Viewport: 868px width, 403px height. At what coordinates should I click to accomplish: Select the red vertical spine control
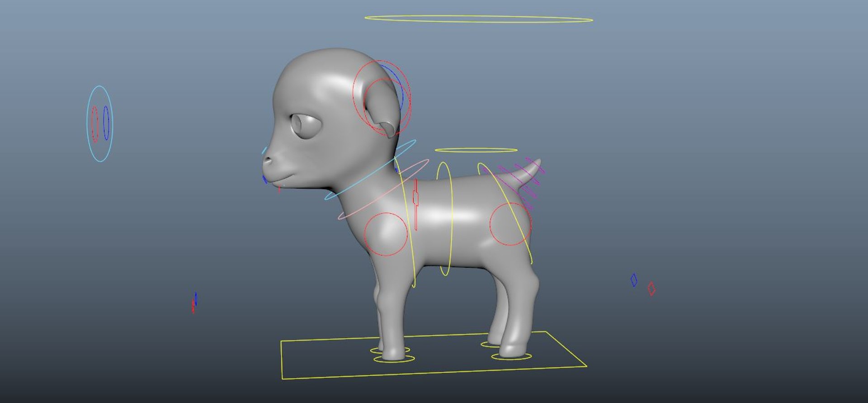click(x=415, y=204)
